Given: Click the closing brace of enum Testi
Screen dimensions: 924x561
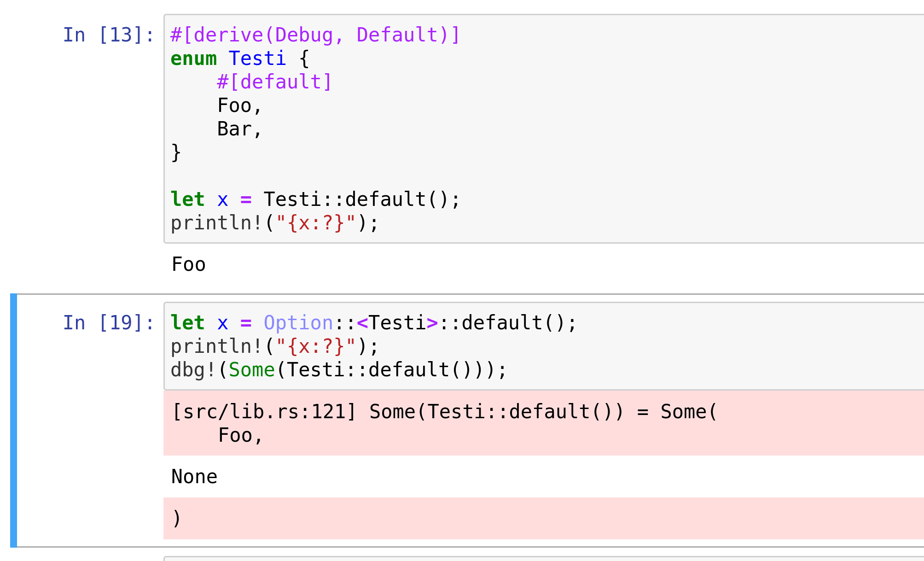Looking at the screenshot, I should pyautogui.click(x=176, y=152).
